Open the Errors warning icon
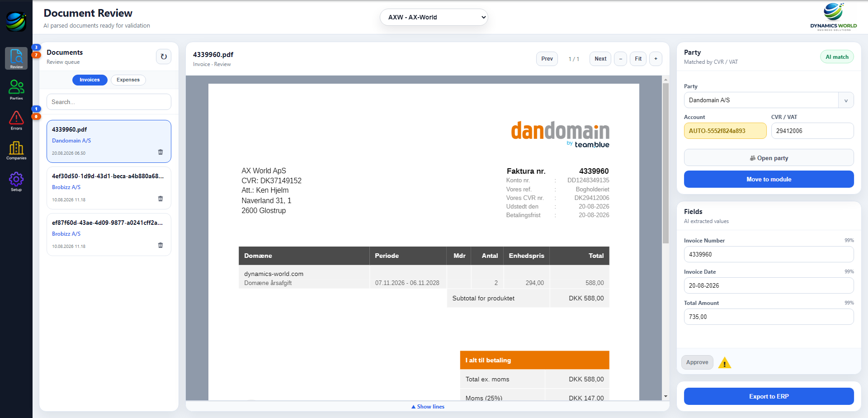 click(16, 120)
